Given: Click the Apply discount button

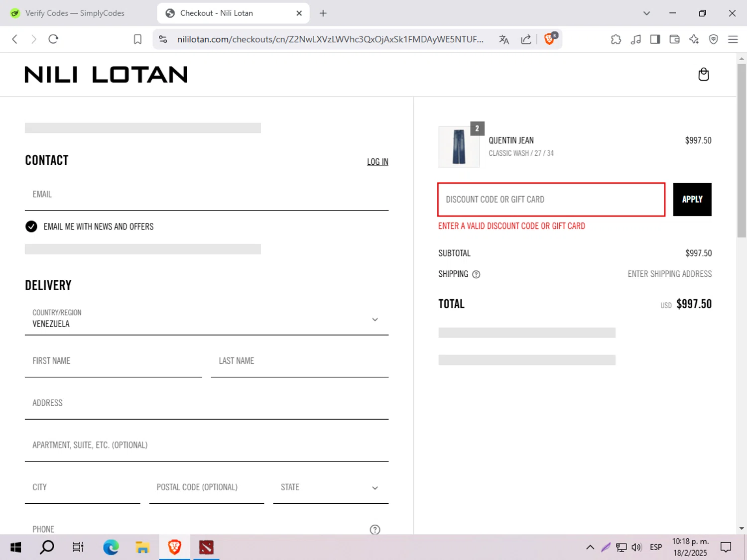Looking at the screenshot, I should tap(692, 200).
